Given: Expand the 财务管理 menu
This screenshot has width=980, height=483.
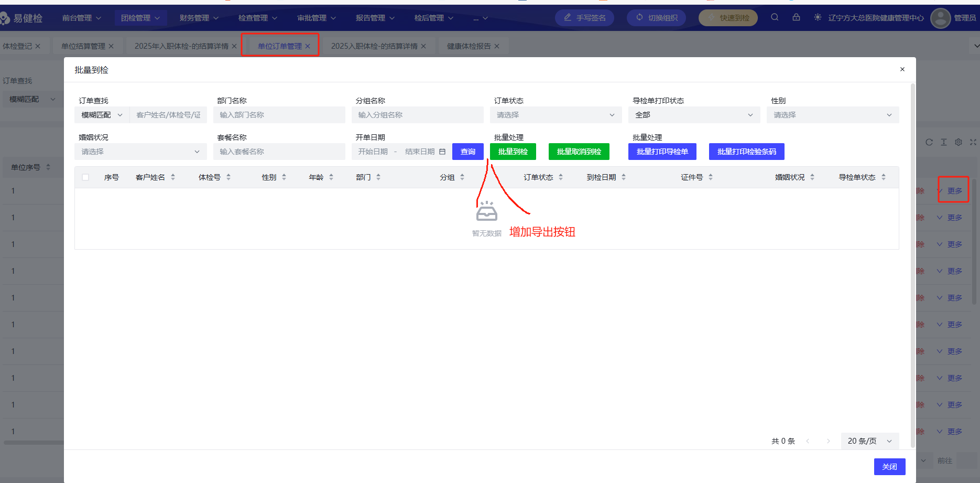Looking at the screenshot, I should tap(199, 18).
